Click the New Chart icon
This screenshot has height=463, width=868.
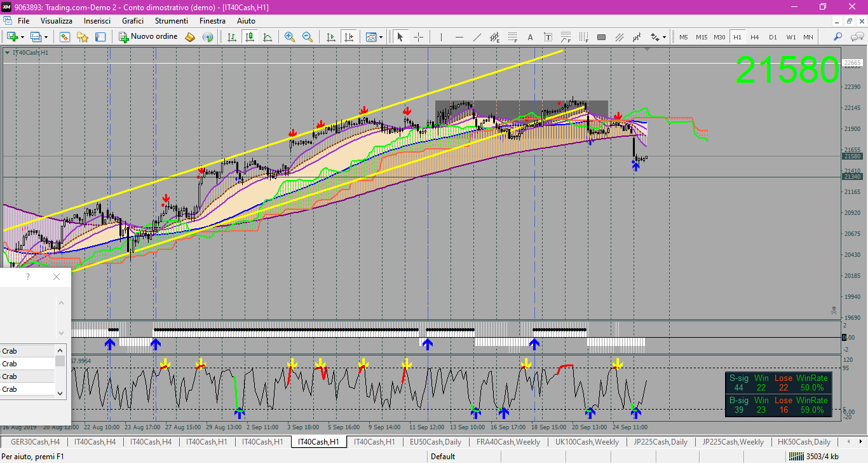tap(13, 37)
